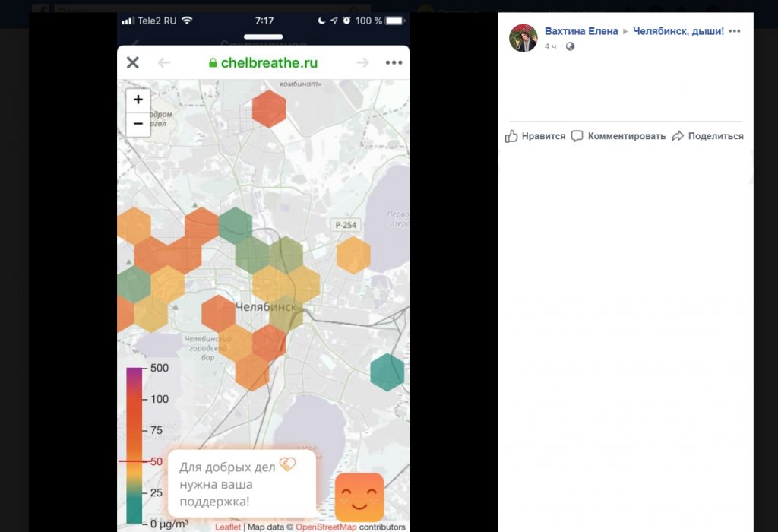Click the chelbreathe.ru address bar
This screenshot has height=532, width=778.
pos(263,62)
